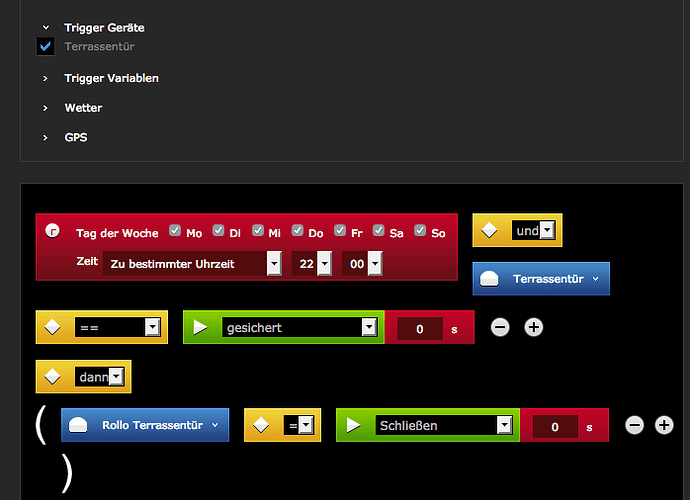
Task: Add an action row with plus after 'Schließen'
Action: 664,425
